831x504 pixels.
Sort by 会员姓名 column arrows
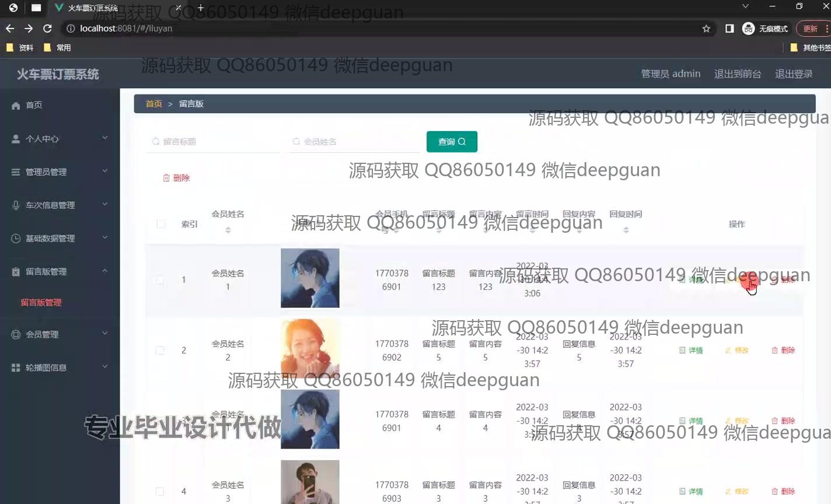pos(228,230)
